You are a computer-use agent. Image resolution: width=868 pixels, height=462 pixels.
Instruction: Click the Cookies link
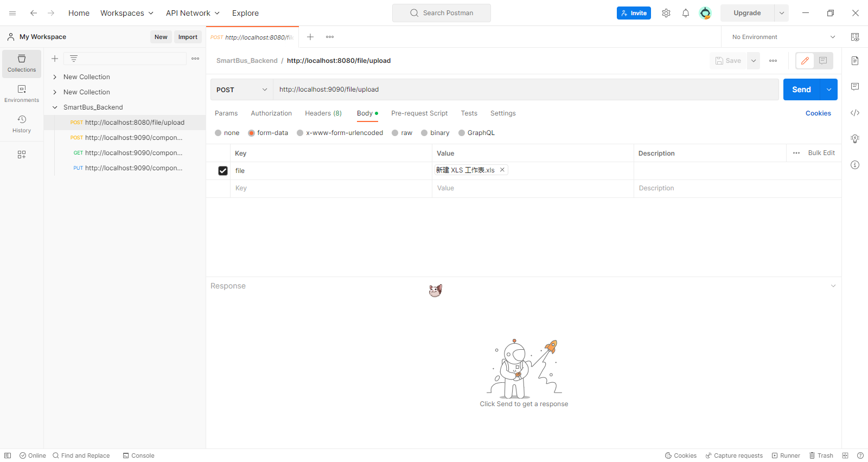[x=818, y=113]
